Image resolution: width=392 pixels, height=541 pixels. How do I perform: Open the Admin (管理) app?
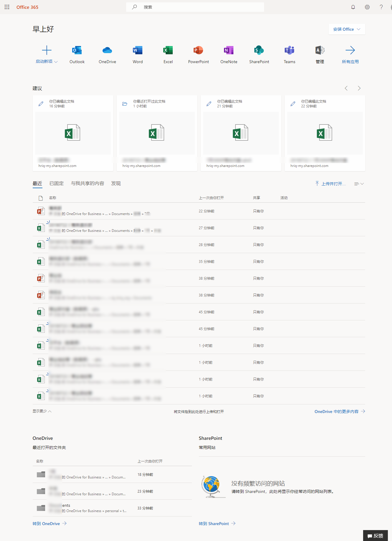coord(320,55)
